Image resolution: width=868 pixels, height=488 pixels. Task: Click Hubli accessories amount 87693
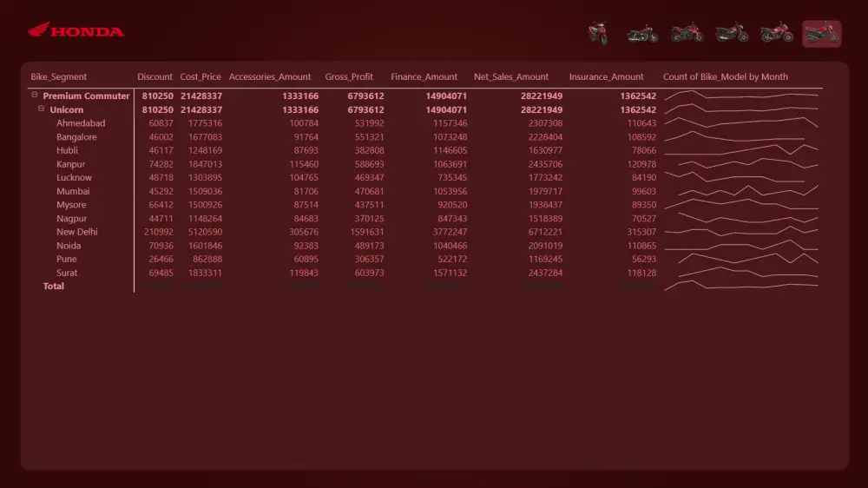(x=306, y=150)
